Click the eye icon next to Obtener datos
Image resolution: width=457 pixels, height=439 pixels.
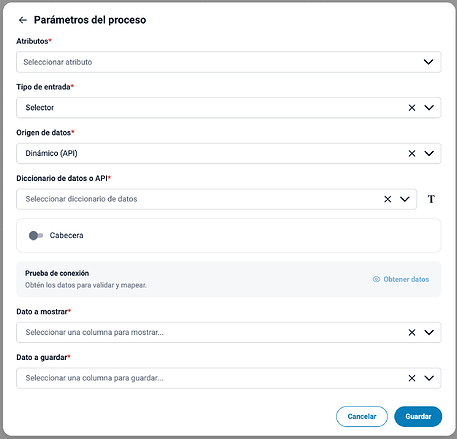point(376,279)
